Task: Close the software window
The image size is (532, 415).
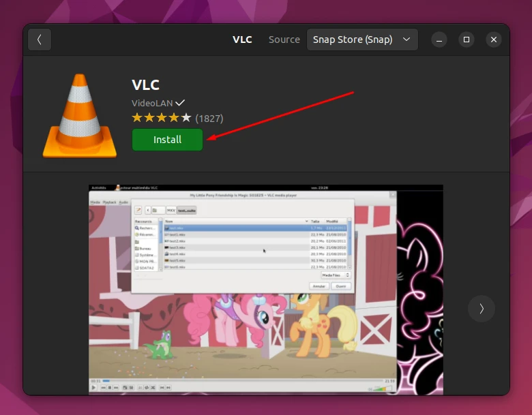Action: (x=494, y=40)
